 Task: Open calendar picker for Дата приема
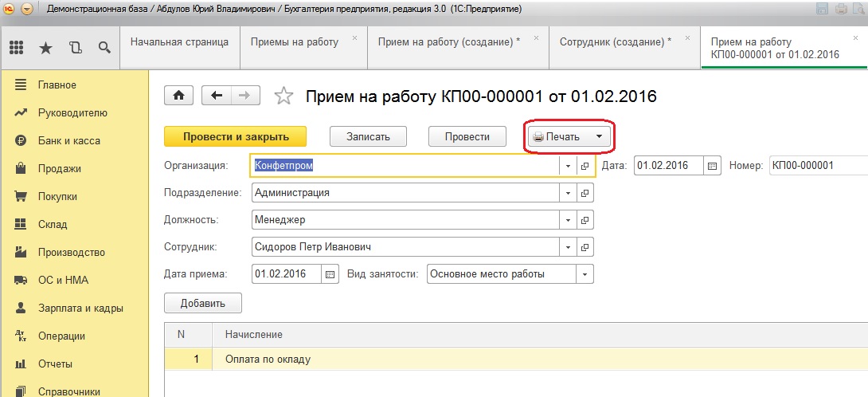tap(330, 274)
